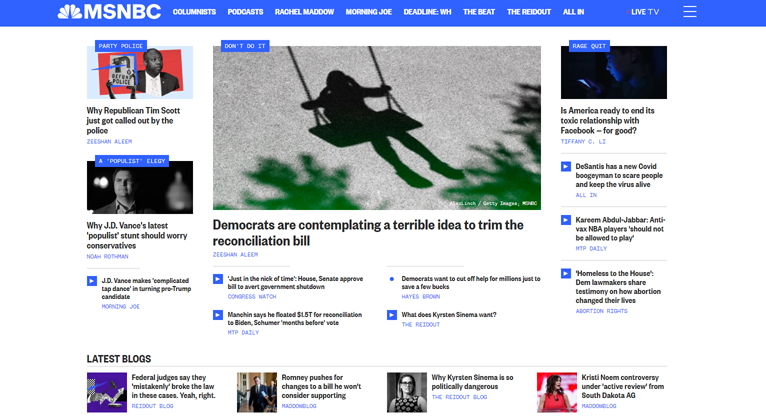Open Kristi Noem controversy blog post
Image resolution: width=766 pixels, height=419 pixels.
click(x=622, y=386)
